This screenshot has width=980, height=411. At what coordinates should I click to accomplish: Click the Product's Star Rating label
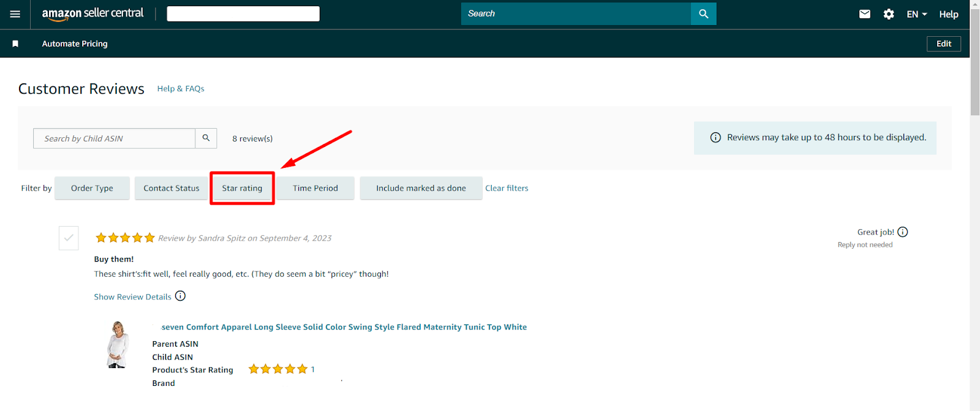(x=192, y=370)
